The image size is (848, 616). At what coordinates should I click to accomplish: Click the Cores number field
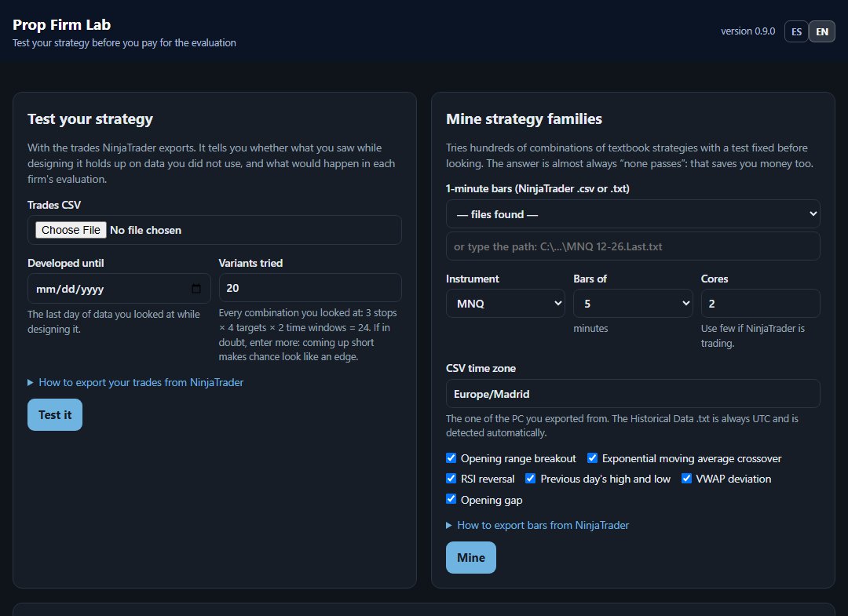pyautogui.click(x=760, y=304)
